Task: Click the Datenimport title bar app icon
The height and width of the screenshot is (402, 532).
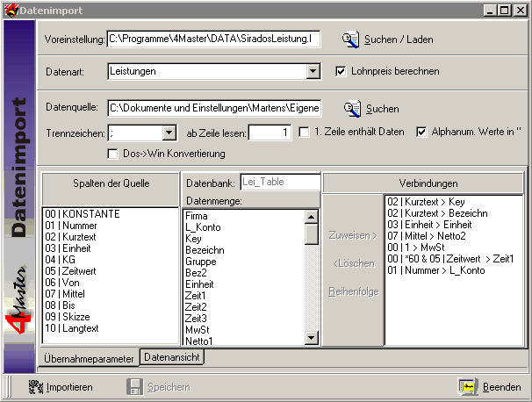Action: coord(9,9)
